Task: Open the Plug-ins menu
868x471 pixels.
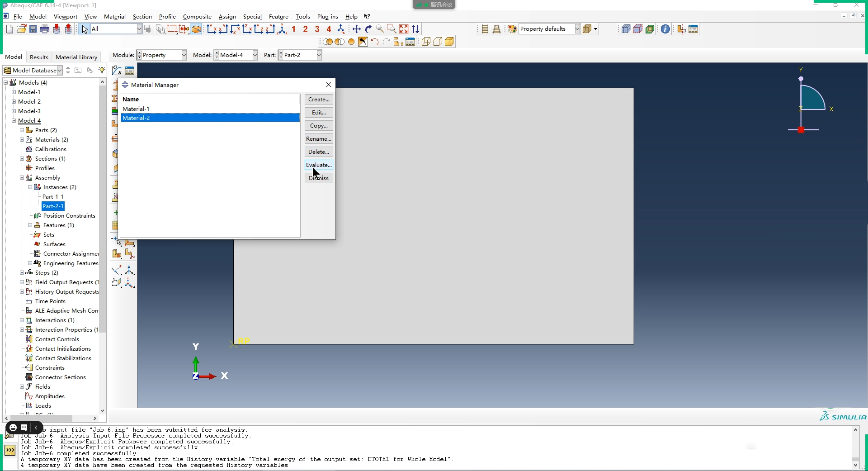Action: point(327,17)
